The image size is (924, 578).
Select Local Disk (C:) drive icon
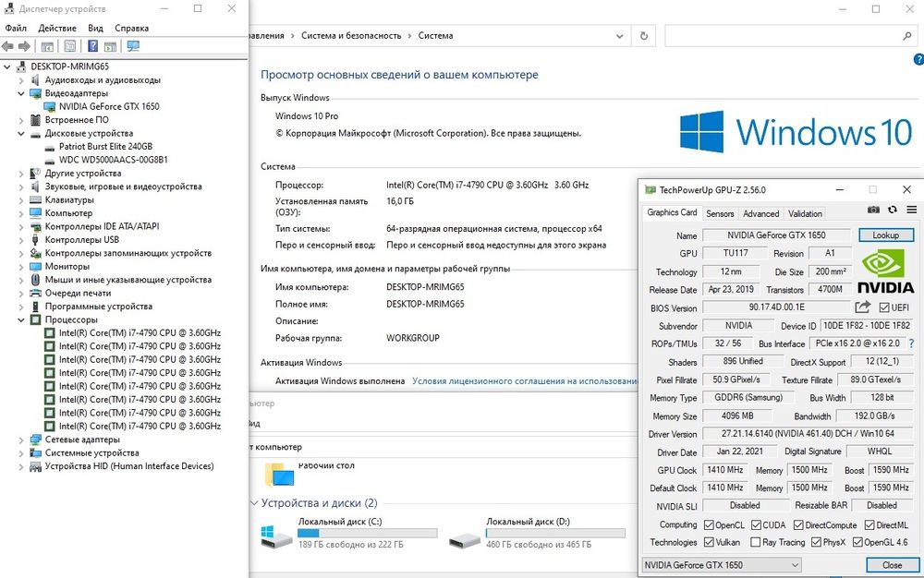point(276,536)
